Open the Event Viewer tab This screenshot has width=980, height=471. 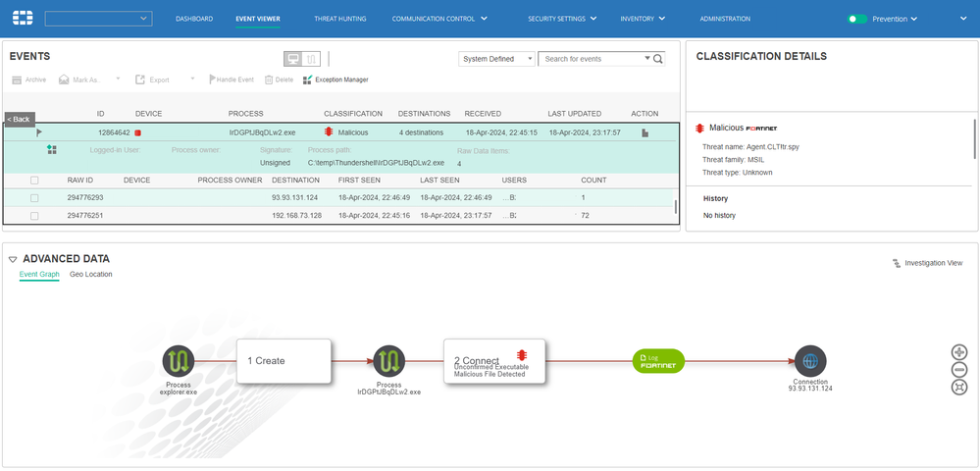coord(257,19)
